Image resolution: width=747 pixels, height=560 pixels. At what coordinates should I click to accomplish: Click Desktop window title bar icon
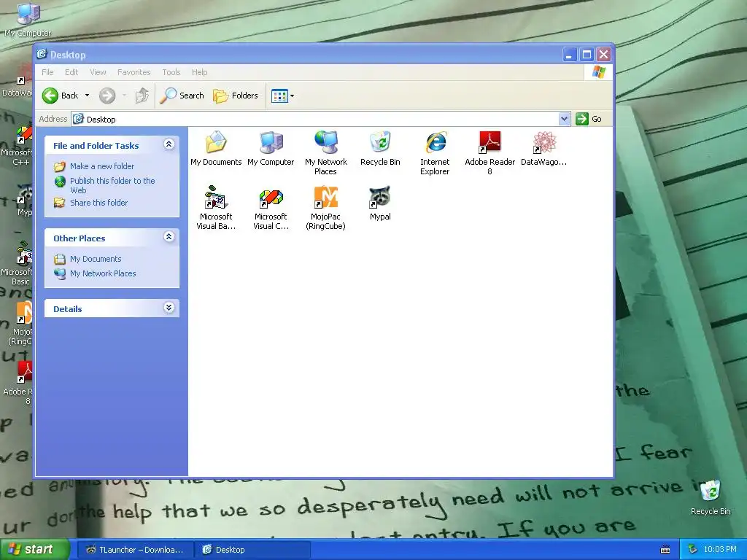pyautogui.click(x=42, y=54)
